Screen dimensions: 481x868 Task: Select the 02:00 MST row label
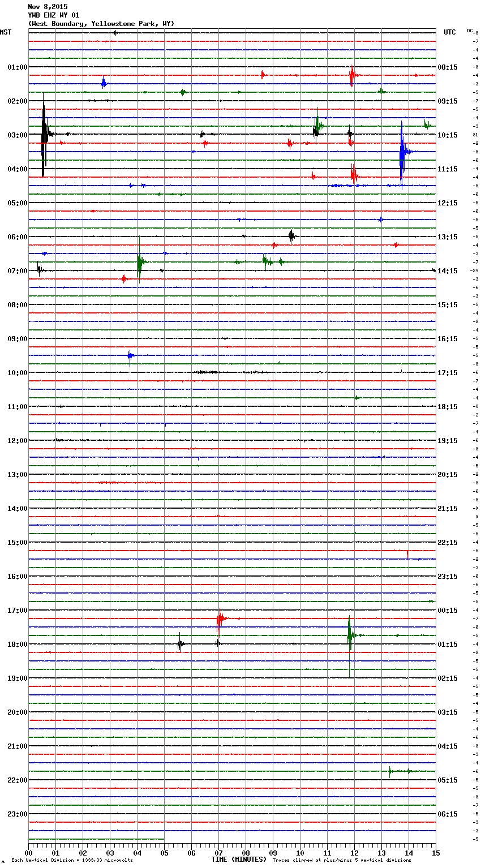click(17, 101)
